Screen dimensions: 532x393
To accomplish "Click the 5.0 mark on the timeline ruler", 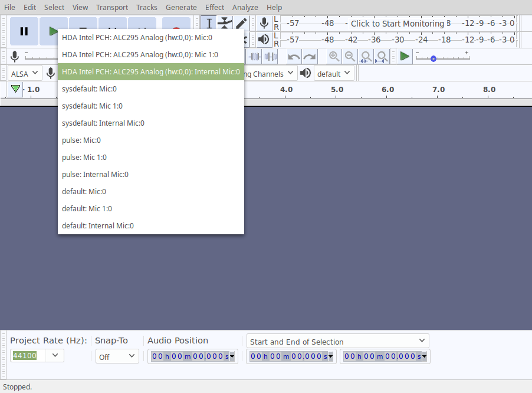I will 337,90.
